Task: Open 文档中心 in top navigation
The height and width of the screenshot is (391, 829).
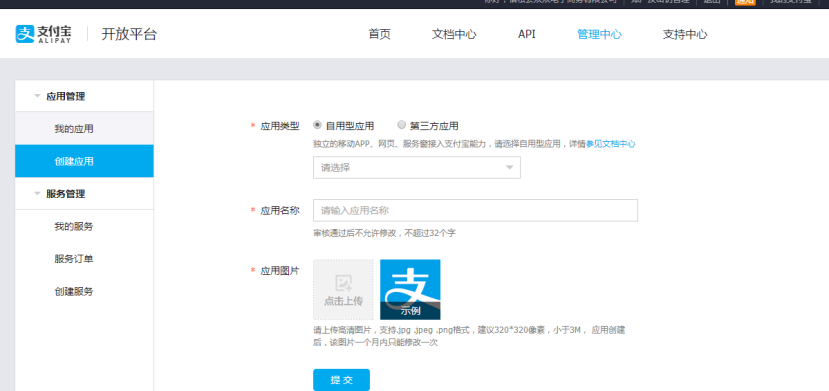Action: pyautogui.click(x=454, y=34)
